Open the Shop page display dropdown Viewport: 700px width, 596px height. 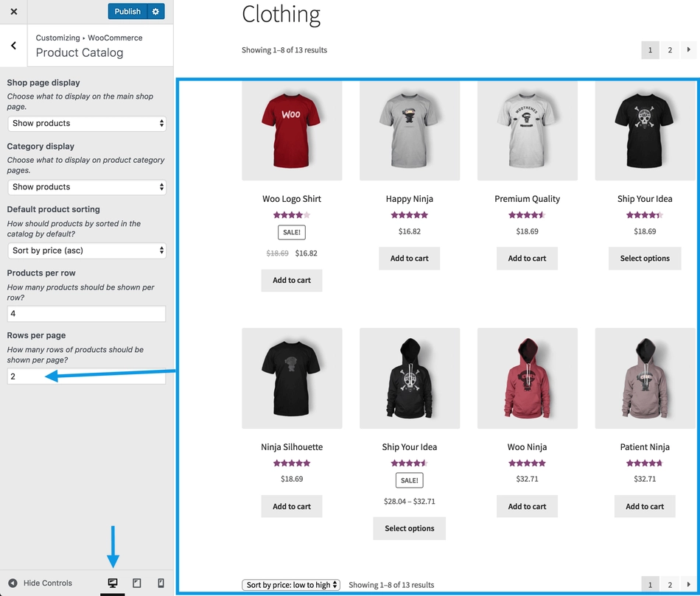(x=87, y=123)
